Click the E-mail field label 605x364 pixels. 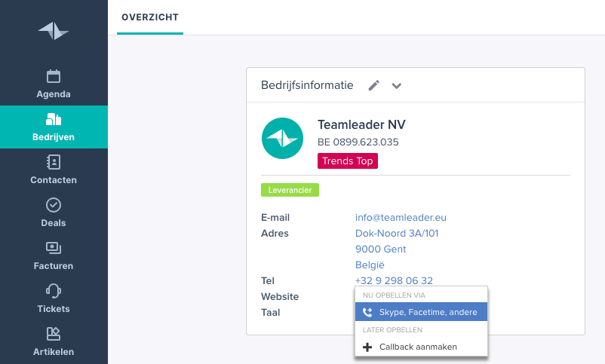tap(275, 218)
